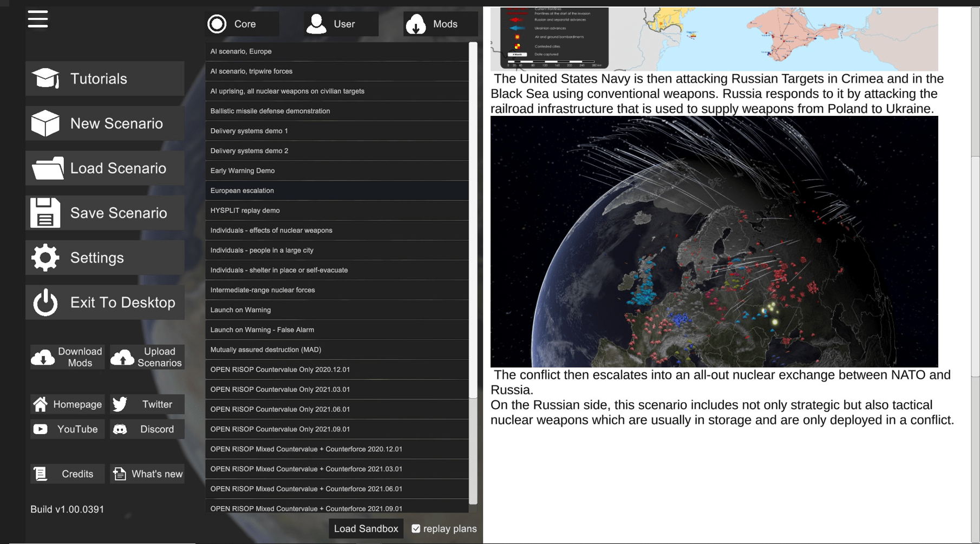Open the Save Scenario menu
This screenshot has width=980, height=544.
(105, 213)
